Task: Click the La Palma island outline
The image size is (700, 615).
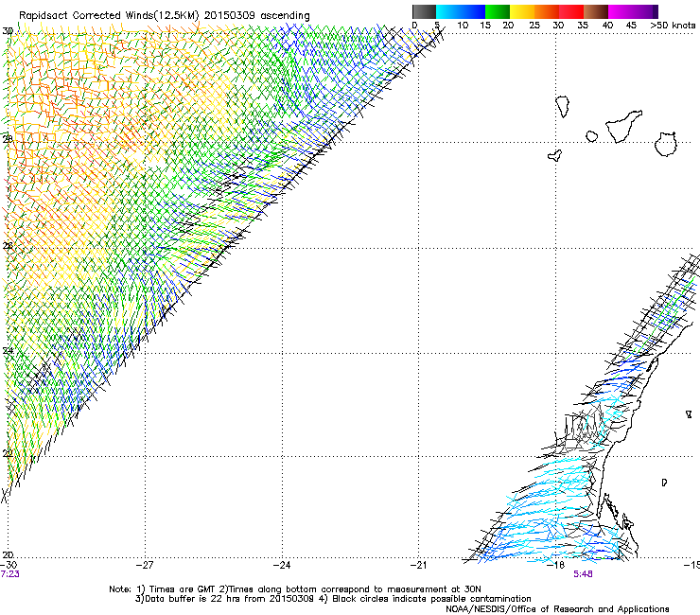Action: click(563, 107)
